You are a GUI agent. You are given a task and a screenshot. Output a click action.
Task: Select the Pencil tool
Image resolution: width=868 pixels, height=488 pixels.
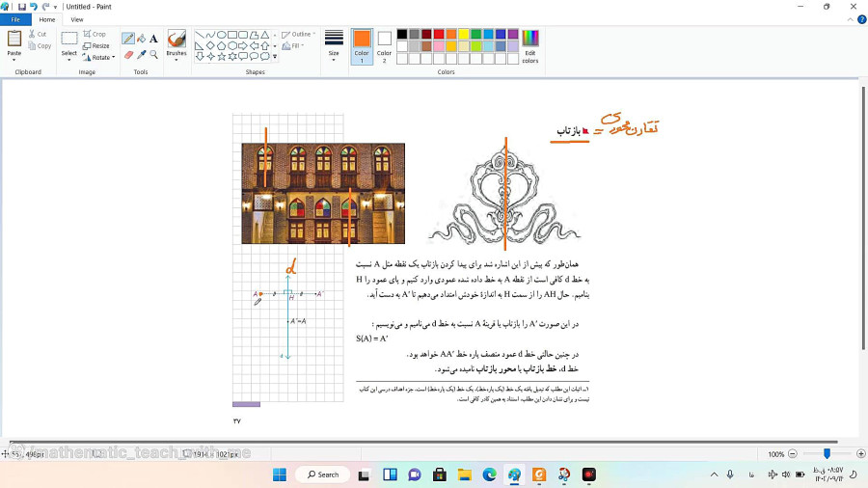[x=128, y=39]
